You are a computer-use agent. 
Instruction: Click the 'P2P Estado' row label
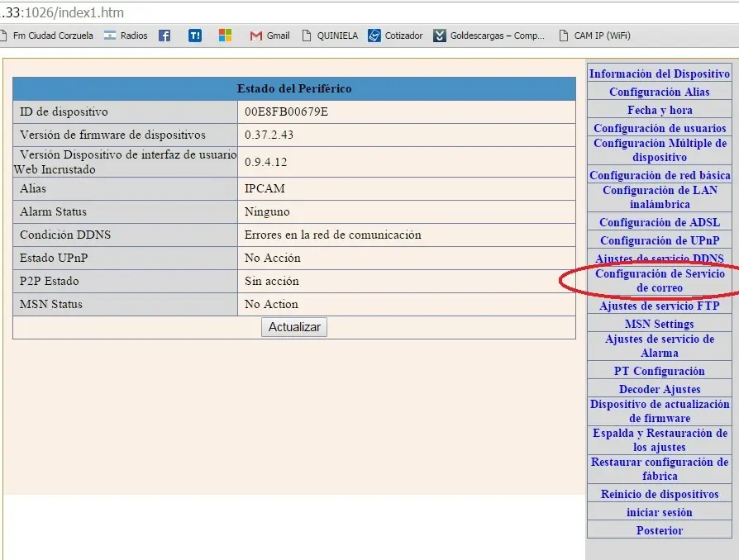click(x=49, y=281)
